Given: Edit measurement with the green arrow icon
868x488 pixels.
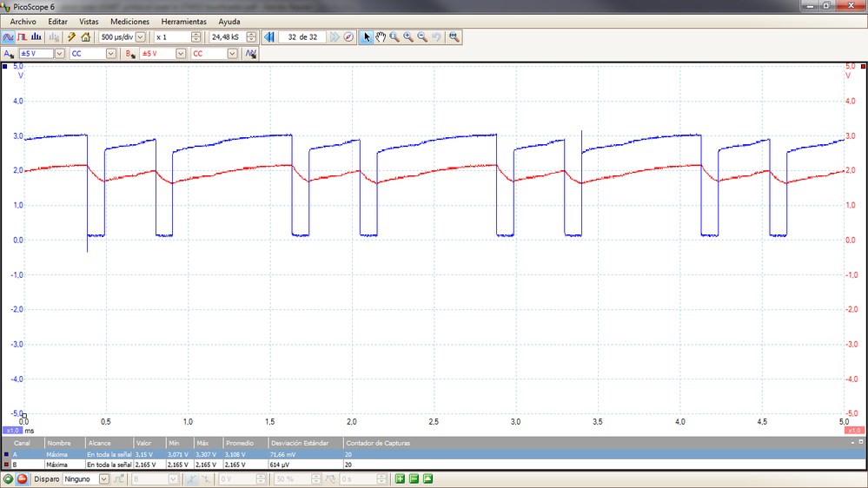Looking at the screenshot, I should (x=427, y=479).
